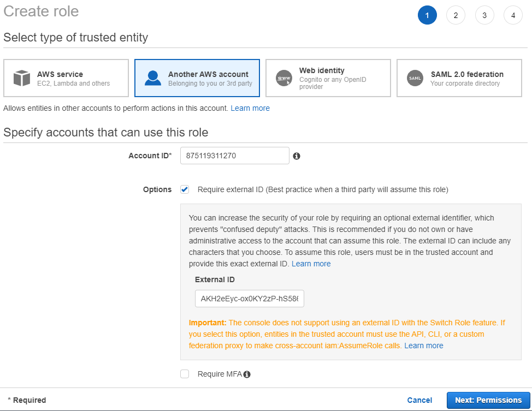Cancel the role creation
532x411 pixels.
click(x=419, y=400)
